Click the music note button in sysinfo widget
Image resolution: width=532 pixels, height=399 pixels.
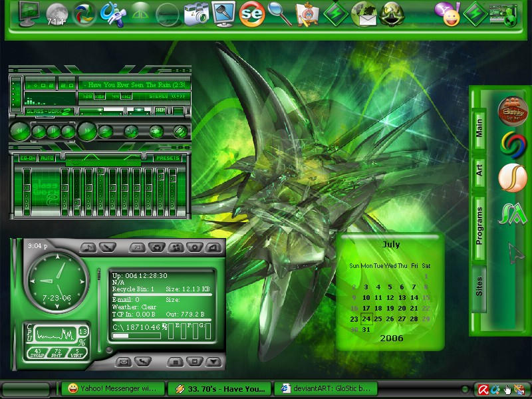pos(88,247)
